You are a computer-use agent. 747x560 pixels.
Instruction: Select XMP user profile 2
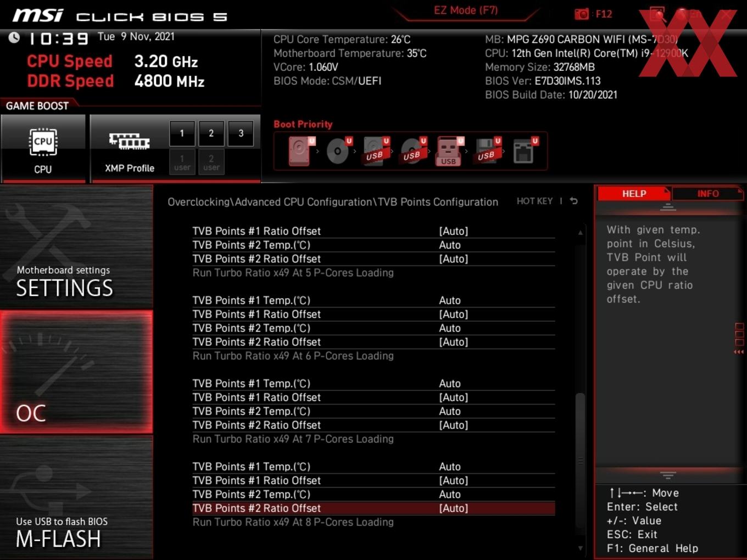pyautogui.click(x=211, y=162)
